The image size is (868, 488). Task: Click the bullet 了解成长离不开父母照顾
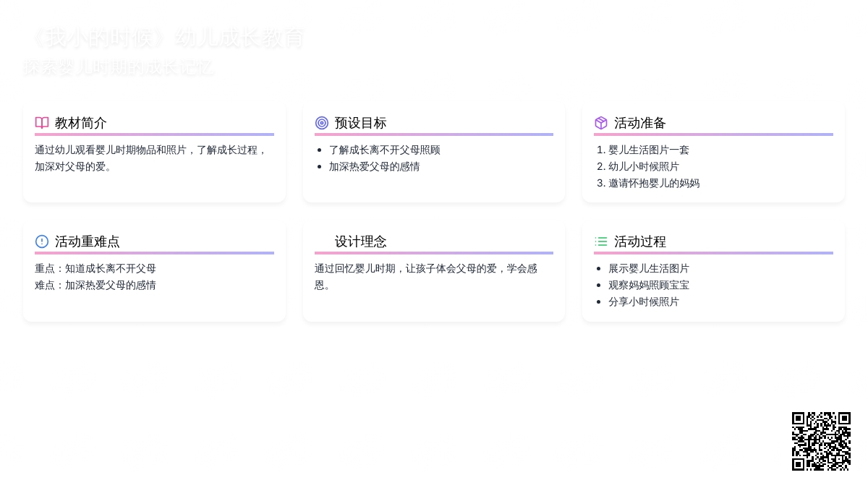(385, 150)
